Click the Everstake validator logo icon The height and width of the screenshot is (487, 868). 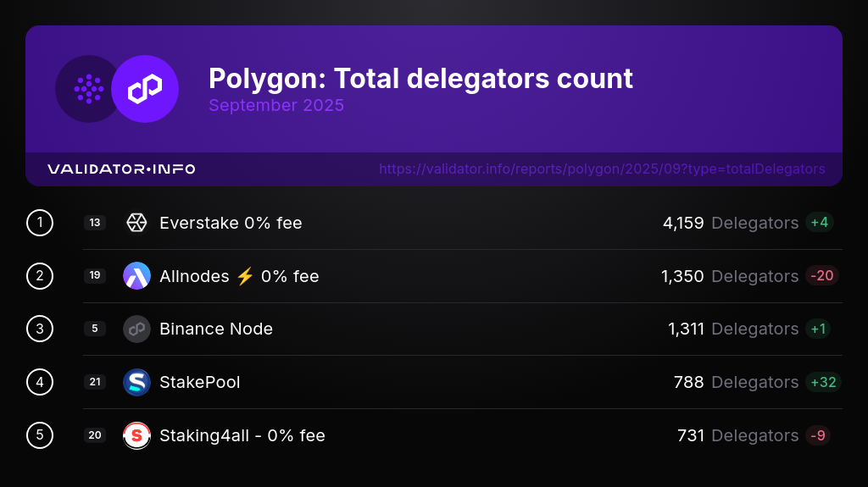[x=136, y=223]
